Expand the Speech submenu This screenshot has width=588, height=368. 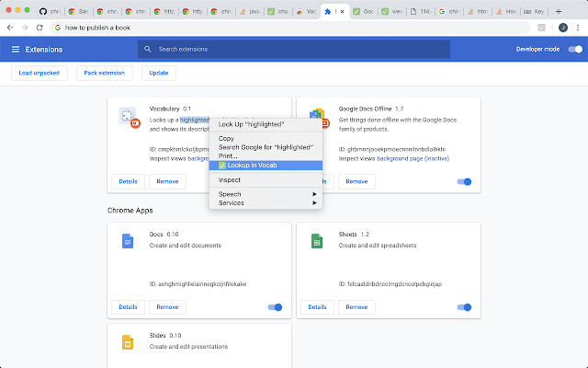coord(266,194)
